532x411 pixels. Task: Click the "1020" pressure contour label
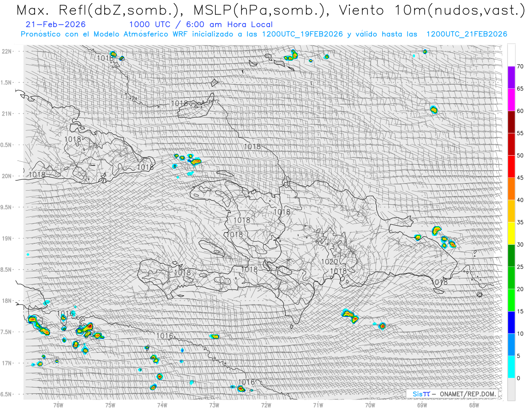pyautogui.click(x=330, y=262)
